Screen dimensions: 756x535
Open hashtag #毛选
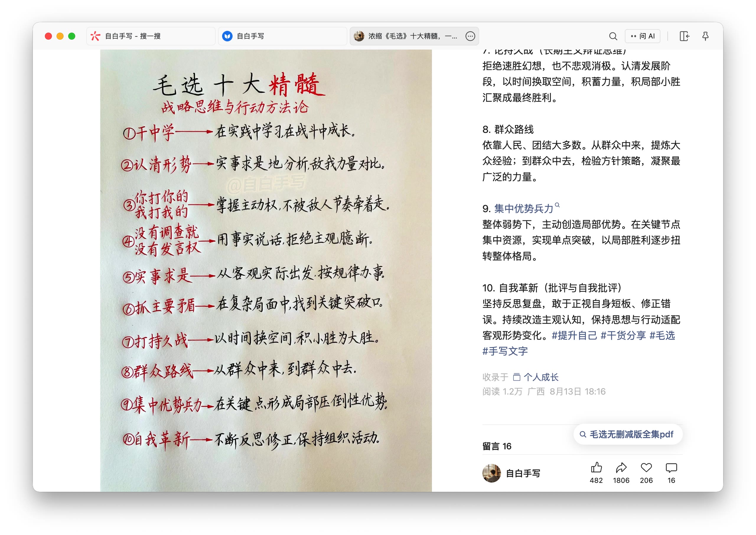coord(662,335)
